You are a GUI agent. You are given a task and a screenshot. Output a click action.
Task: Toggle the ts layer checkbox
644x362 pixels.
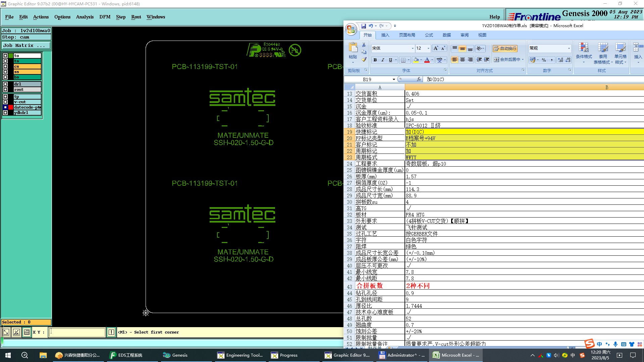5,61
